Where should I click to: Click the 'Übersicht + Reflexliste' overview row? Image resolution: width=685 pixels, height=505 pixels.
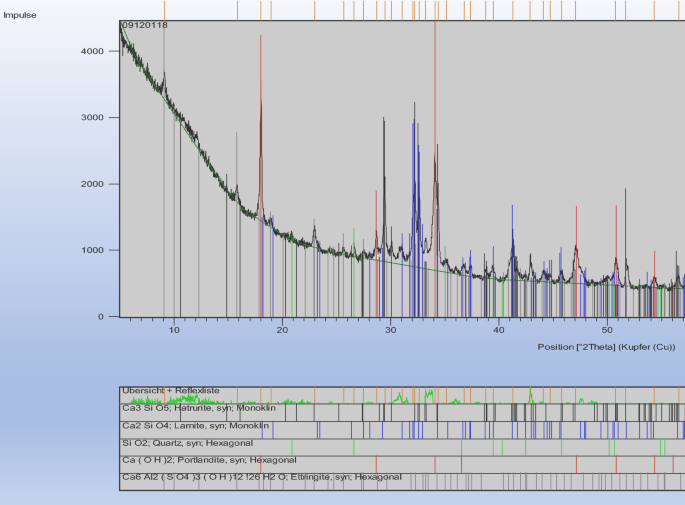coord(402,395)
